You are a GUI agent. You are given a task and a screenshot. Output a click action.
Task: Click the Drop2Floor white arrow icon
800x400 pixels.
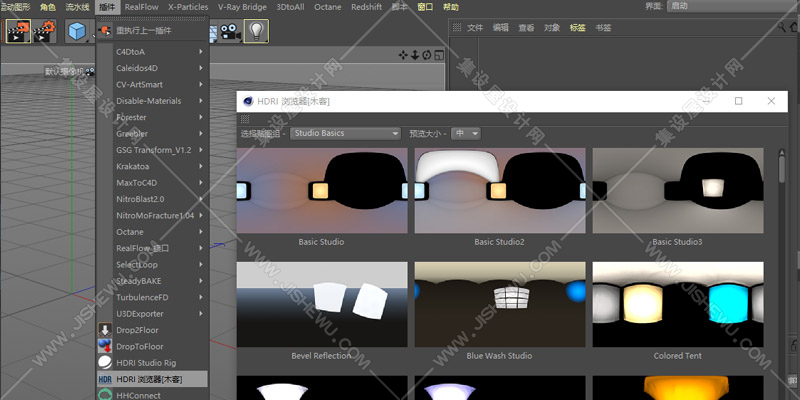pos(105,330)
